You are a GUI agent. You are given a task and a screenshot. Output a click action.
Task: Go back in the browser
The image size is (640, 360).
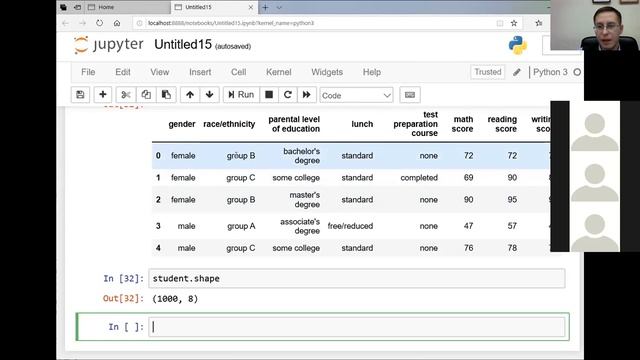65,23
